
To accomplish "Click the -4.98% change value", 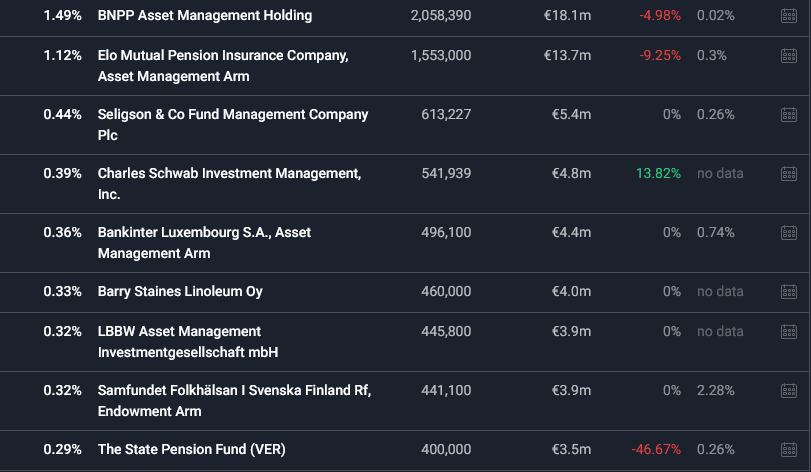I will (660, 16).
